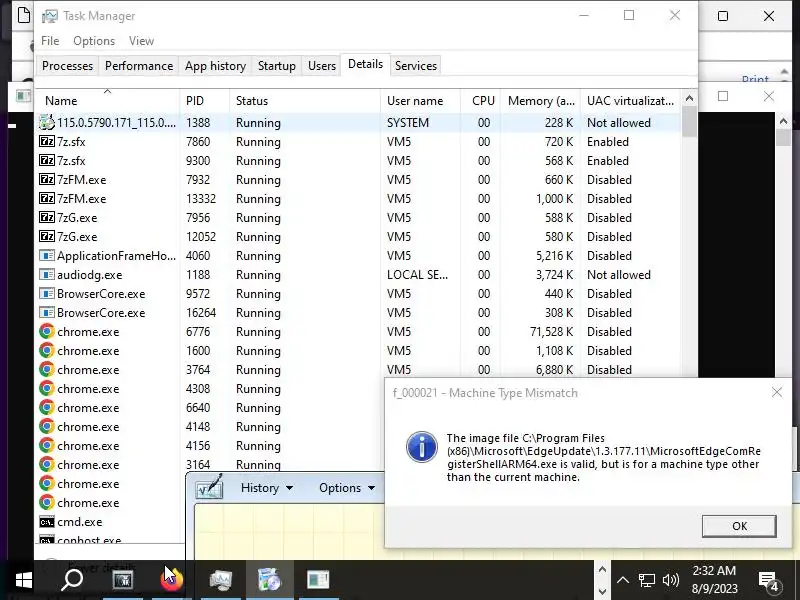Open the History dropdown in Math Input Panel

[x=267, y=488]
